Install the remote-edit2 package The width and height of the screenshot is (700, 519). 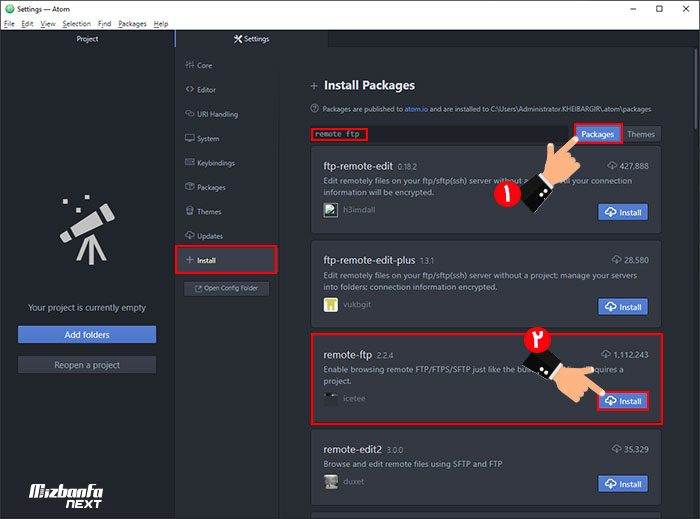[x=623, y=484]
